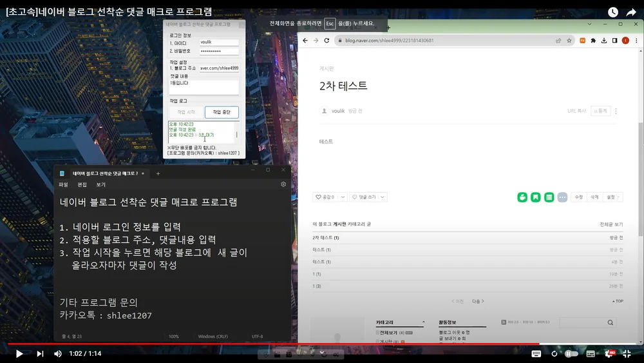Open the Notepad 파일 menu

63,184
